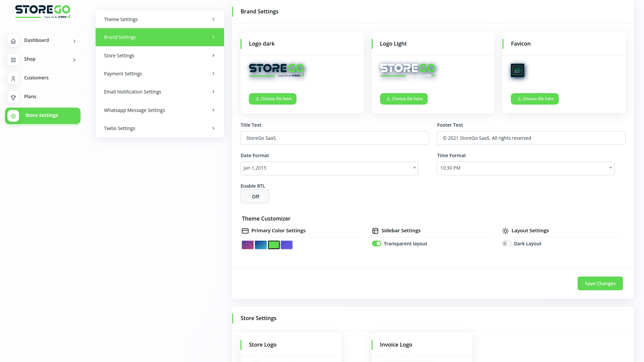Click the favicon preview image
This screenshot has height=362, width=644.
tap(518, 70)
